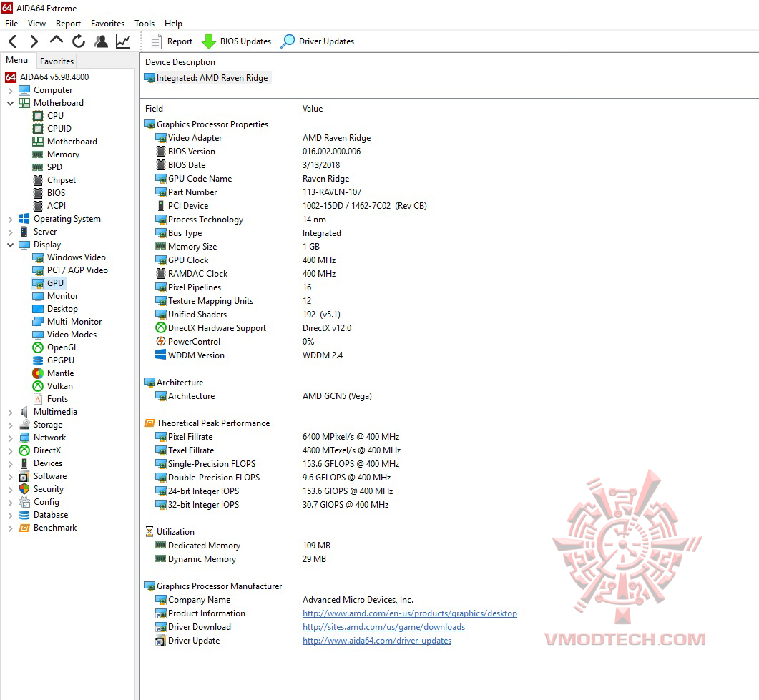Click the Config tree icon
This screenshot has width=759, height=700.
point(24,502)
